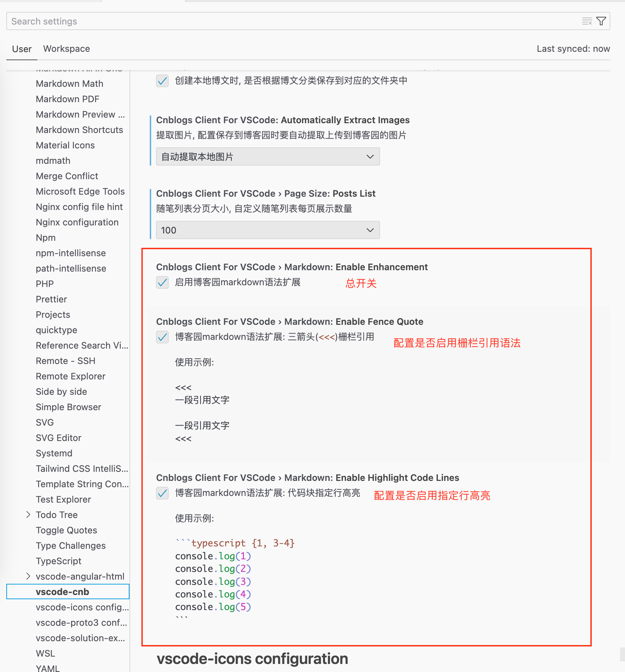Focus the Search settings input field
This screenshot has width=625, height=672.
tap(308, 21)
